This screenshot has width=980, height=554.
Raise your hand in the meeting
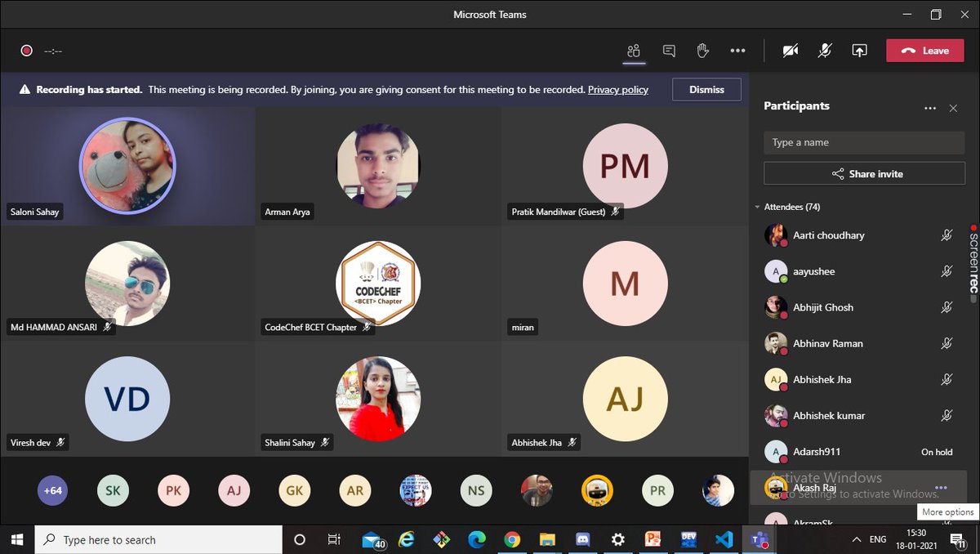702,51
